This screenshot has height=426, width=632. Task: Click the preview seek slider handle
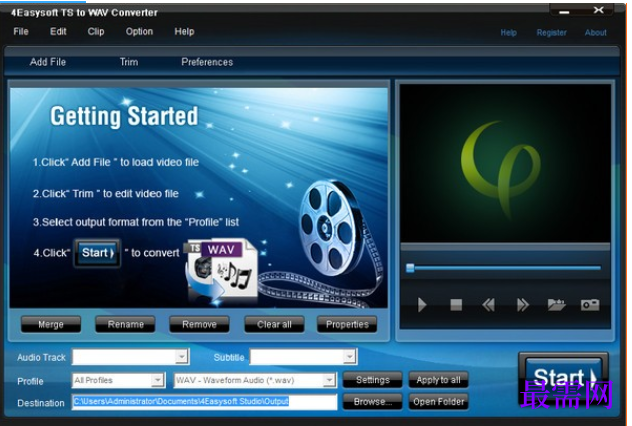[x=410, y=268]
